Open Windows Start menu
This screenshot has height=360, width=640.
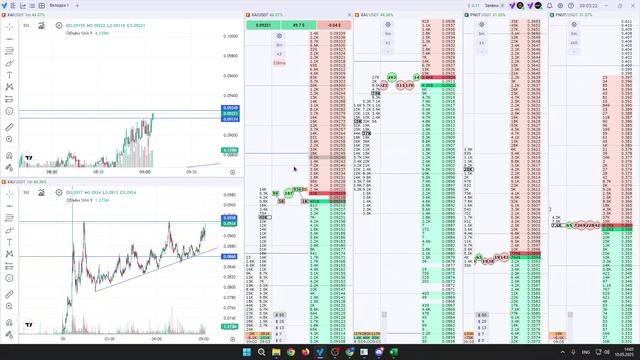coord(247,352)
